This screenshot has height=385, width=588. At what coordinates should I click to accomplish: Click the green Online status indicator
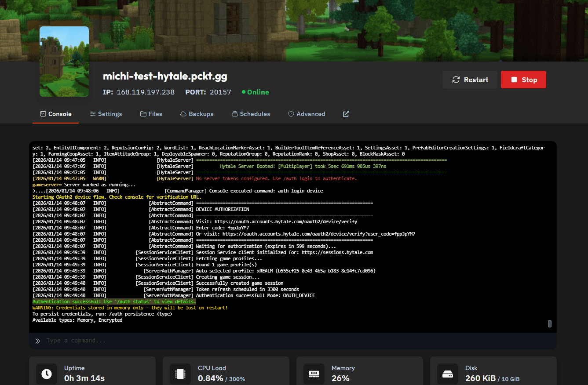[x=243, y=93]
